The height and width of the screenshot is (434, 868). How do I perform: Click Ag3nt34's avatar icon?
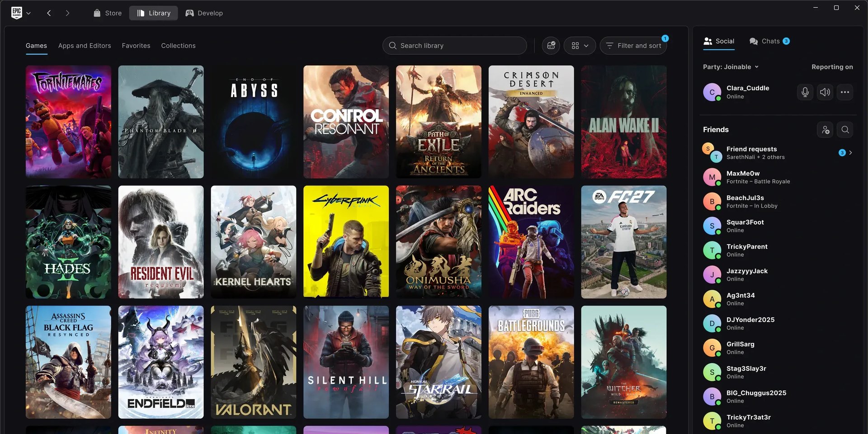click(712, 299)
